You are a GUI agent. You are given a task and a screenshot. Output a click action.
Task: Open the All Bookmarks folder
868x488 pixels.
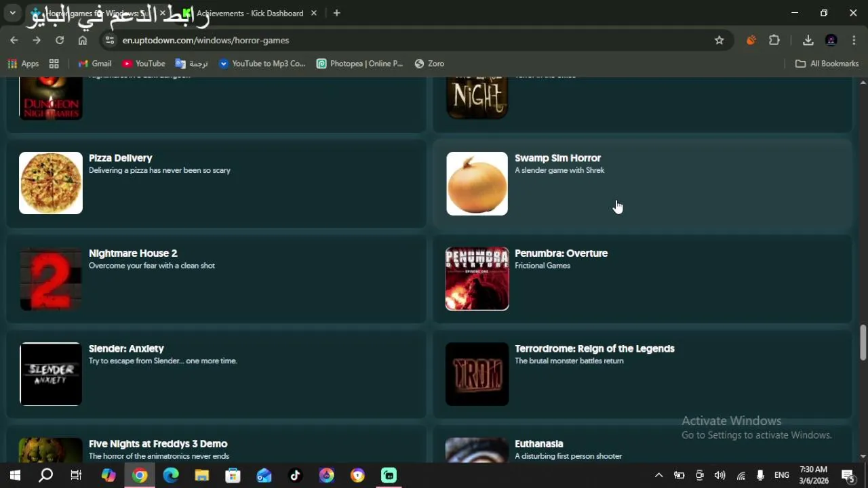point(827,64)
